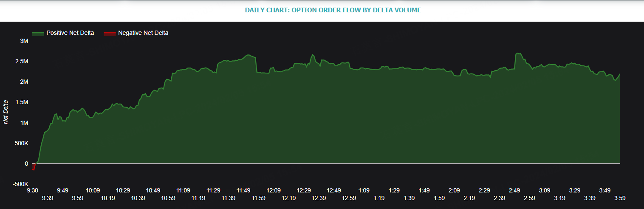
Task: Click the green Positive Net Delta swatch
Action: [38, 33]
